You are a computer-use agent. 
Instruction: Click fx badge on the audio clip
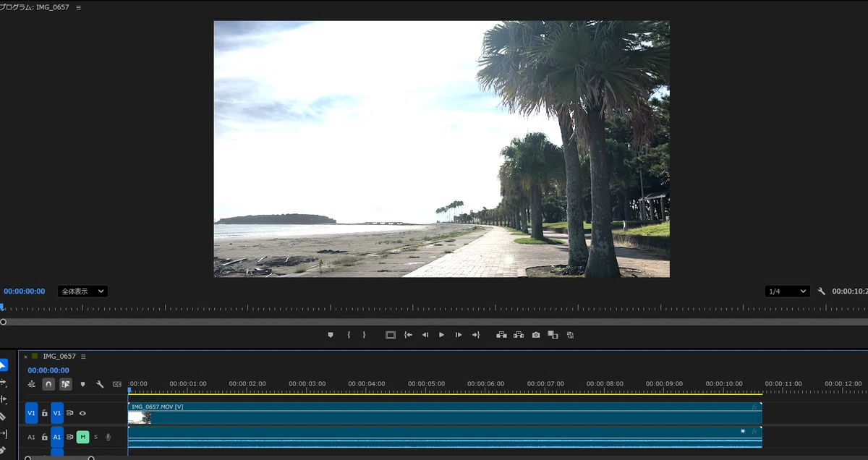(x=754, y=431)
